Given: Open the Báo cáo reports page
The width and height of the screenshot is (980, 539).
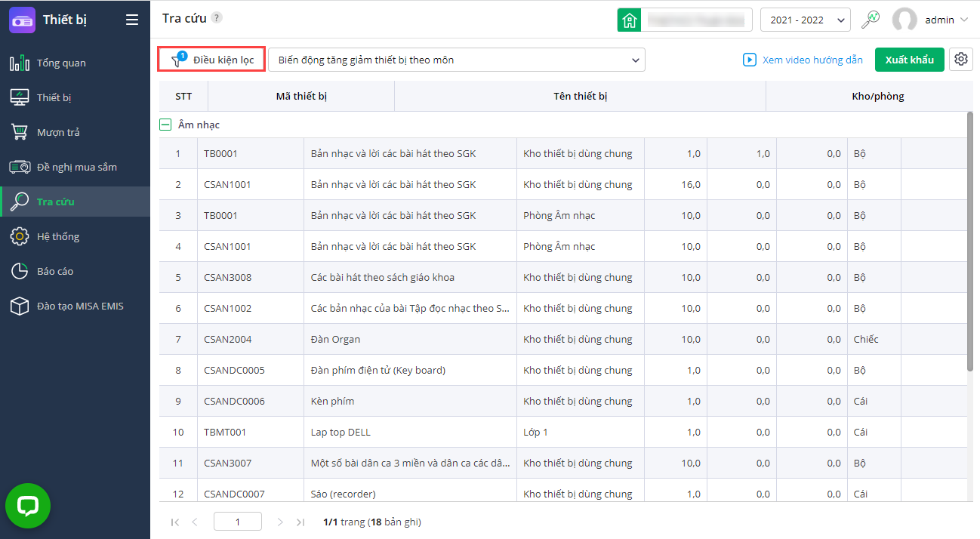Looking at the screenshot, I should point(75,271).
